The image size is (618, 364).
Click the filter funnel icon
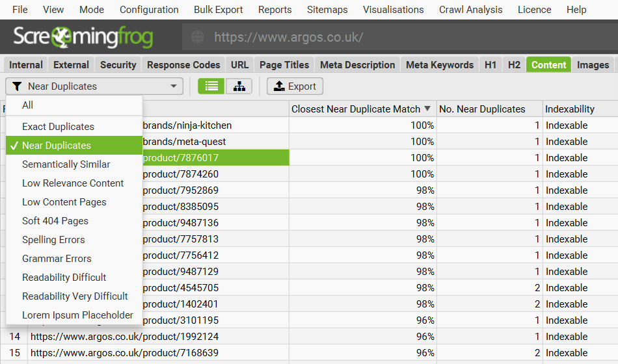click(x=17, y=86)
